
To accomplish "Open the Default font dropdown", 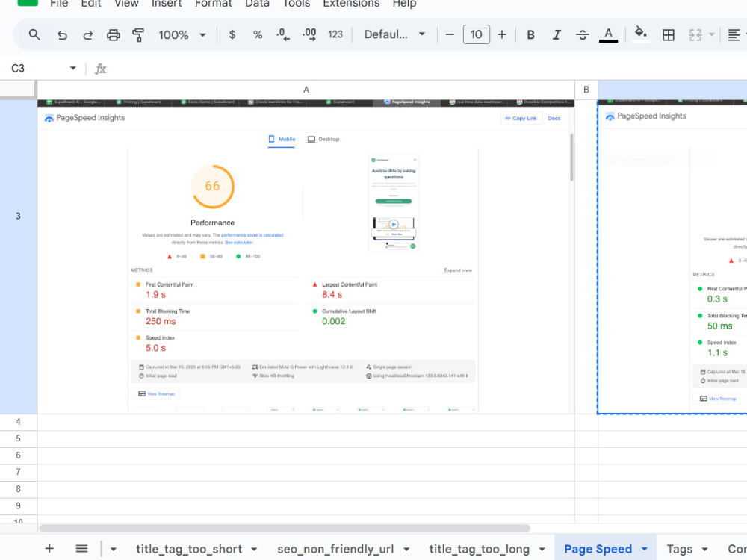I will (394, 34).
